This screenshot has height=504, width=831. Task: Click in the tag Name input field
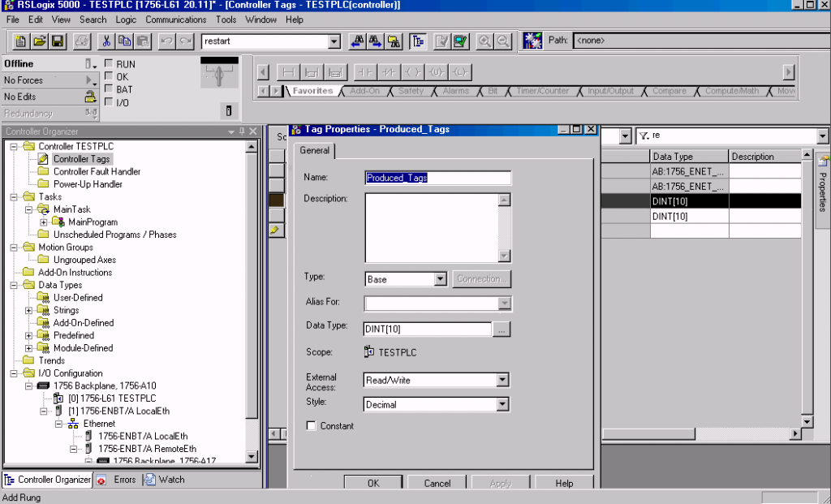(437, 178)
